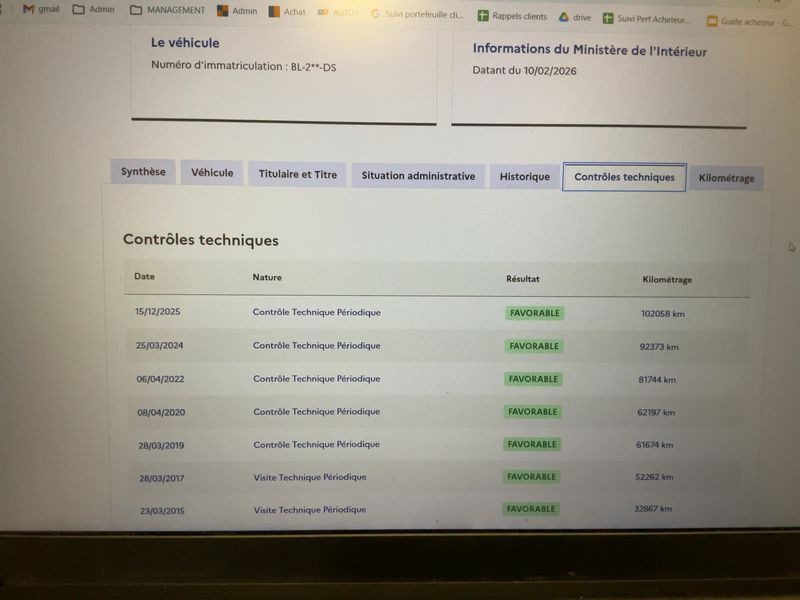Click the 52262 km mileage value
Viewport: 800px width, 600px height.
pos(654,477)
